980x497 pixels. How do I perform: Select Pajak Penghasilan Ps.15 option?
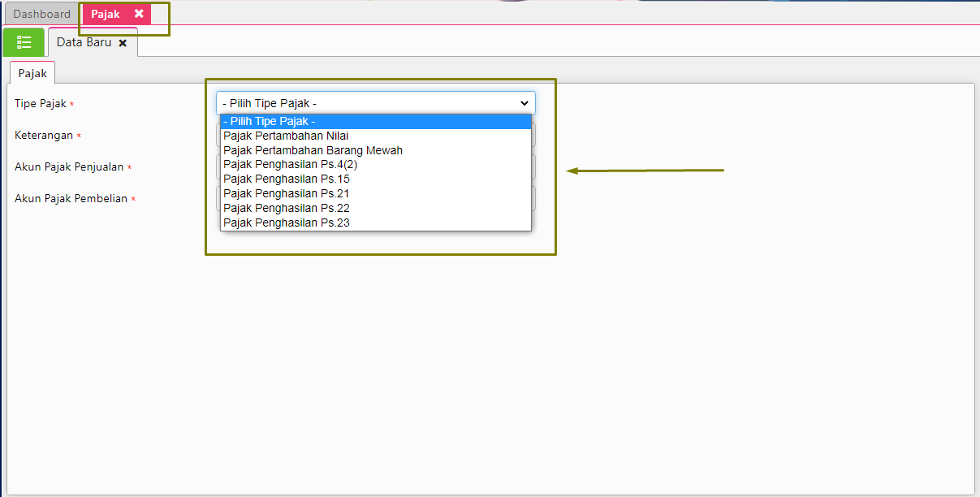coord(287,179)
